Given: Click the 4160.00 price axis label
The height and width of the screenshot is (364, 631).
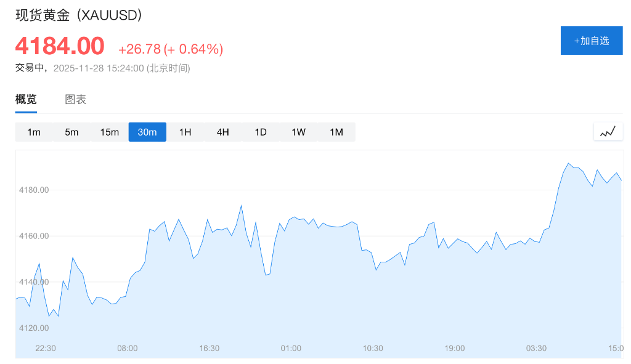Looking at the screenshot, I should pos(34,236).
